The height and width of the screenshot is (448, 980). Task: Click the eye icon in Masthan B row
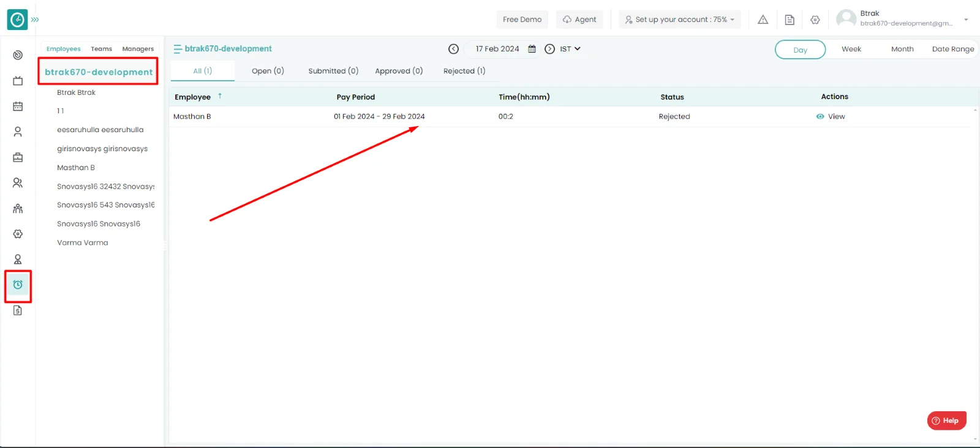(x=820, y=116)
